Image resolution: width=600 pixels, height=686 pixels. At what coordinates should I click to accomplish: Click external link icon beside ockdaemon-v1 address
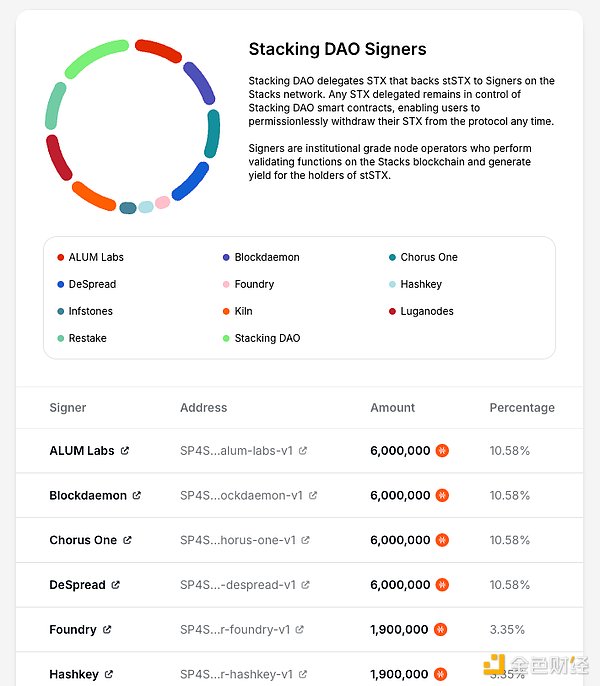313,496
